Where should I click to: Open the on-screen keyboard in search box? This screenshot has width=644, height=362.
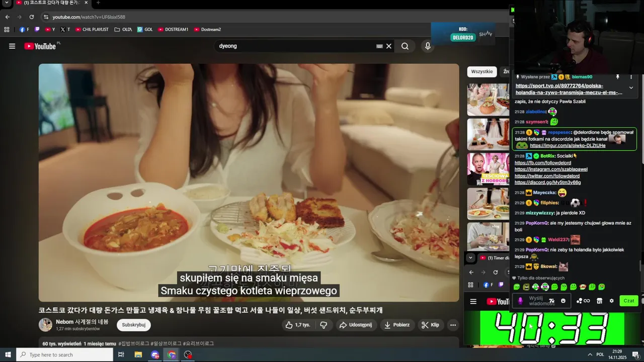pyautogui.click(x=380, y=46)
